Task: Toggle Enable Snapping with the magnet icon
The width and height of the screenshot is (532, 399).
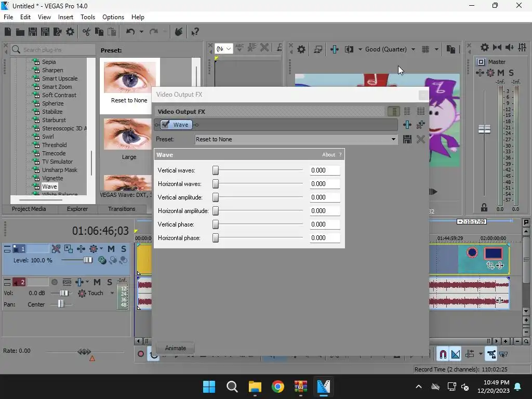Action: tap(443, 354)
